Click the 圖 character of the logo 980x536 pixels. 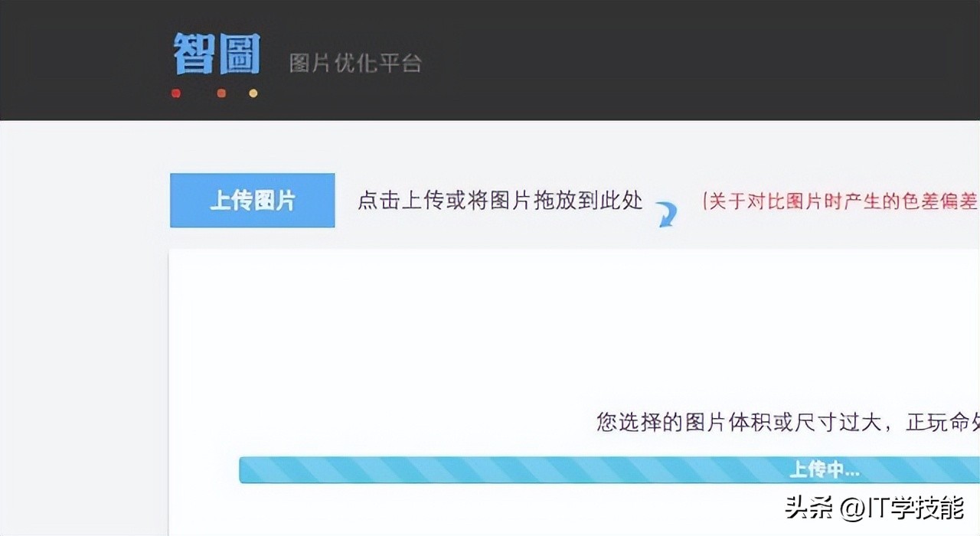pos(239,54)
